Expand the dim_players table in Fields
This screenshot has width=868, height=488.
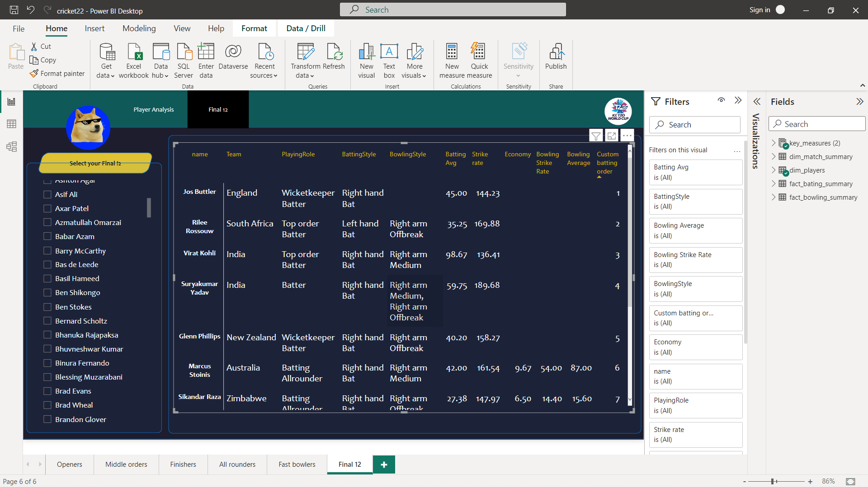click(774, 170)
